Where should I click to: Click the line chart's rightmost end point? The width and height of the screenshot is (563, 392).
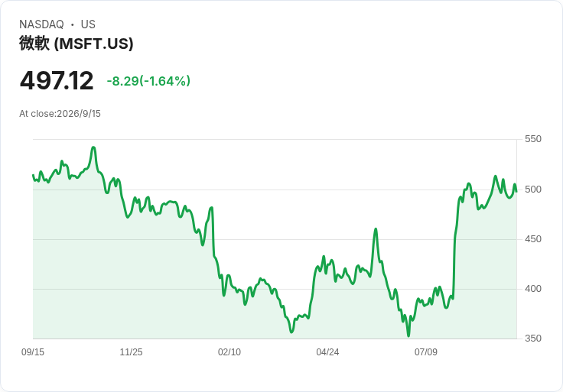click(x=516, y=192)
